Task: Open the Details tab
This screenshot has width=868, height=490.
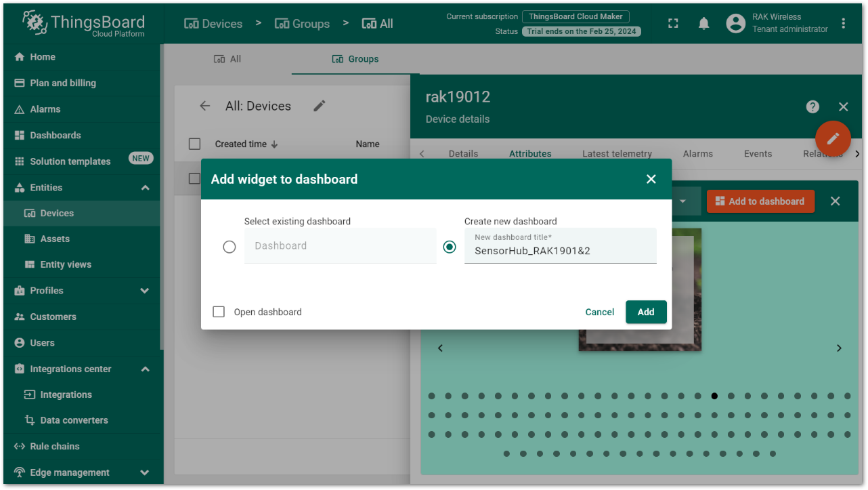Action: [463, 154]
